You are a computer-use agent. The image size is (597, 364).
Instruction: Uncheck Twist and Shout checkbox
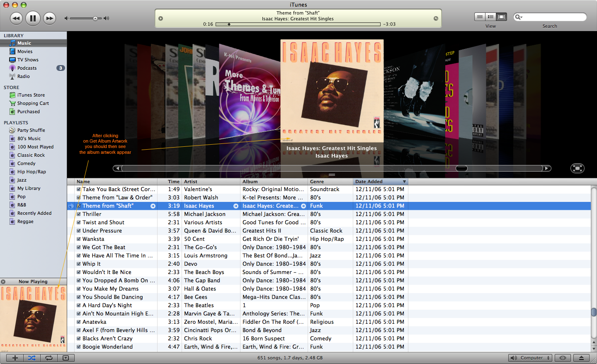(x=78, y=222)
